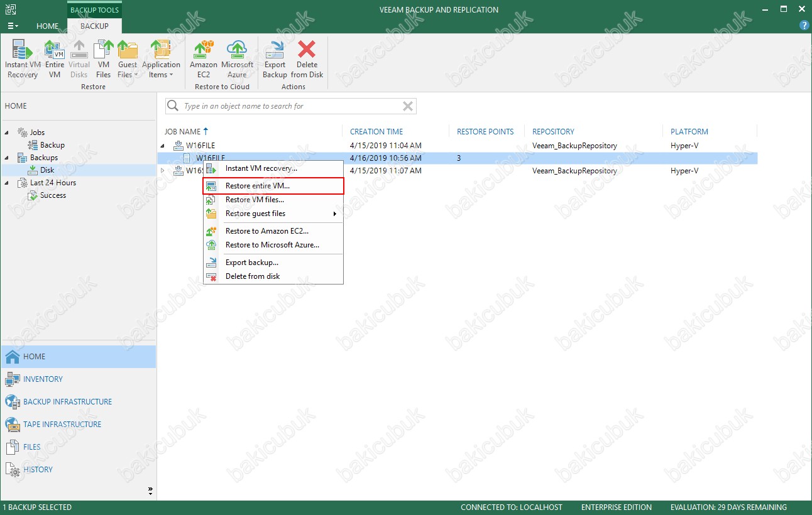
Task: Click the Microsoft Azure ribbon icon
Action: tap(237, 59)
